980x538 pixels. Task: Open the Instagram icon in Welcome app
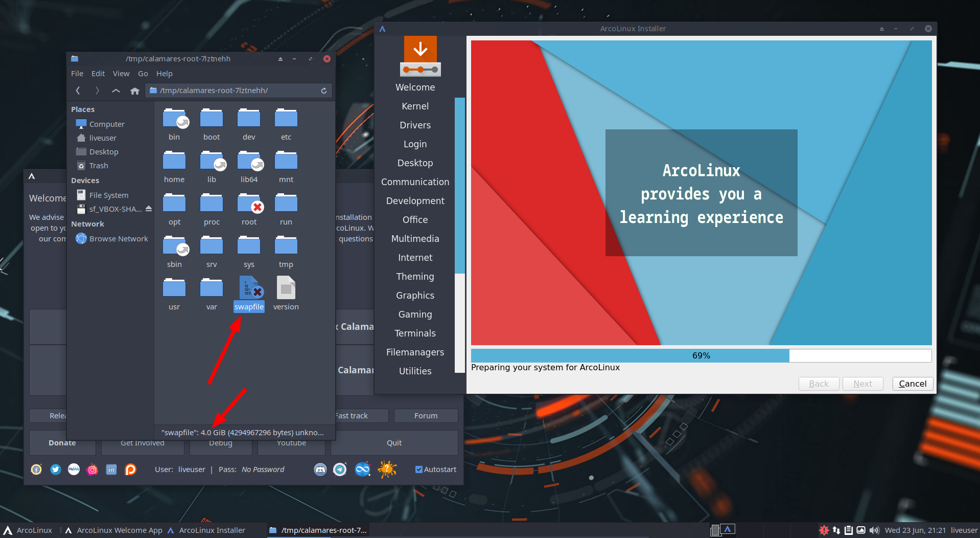92,469
